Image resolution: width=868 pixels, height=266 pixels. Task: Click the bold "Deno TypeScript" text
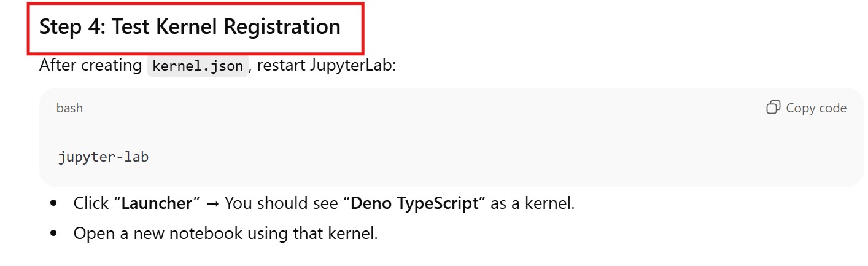click(x=414, y=203)
